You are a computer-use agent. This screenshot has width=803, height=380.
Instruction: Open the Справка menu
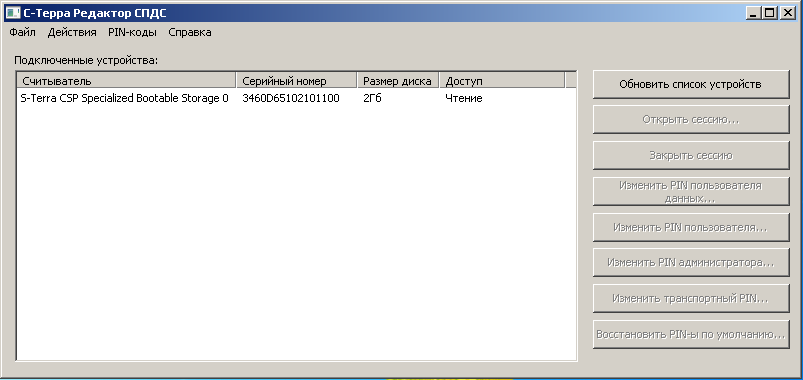(x=190, y=32)
